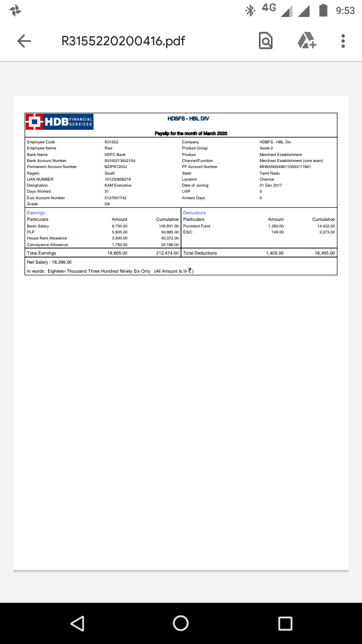Open recent apps square button
The image size is (362, 644).
[x=285, y=623]
